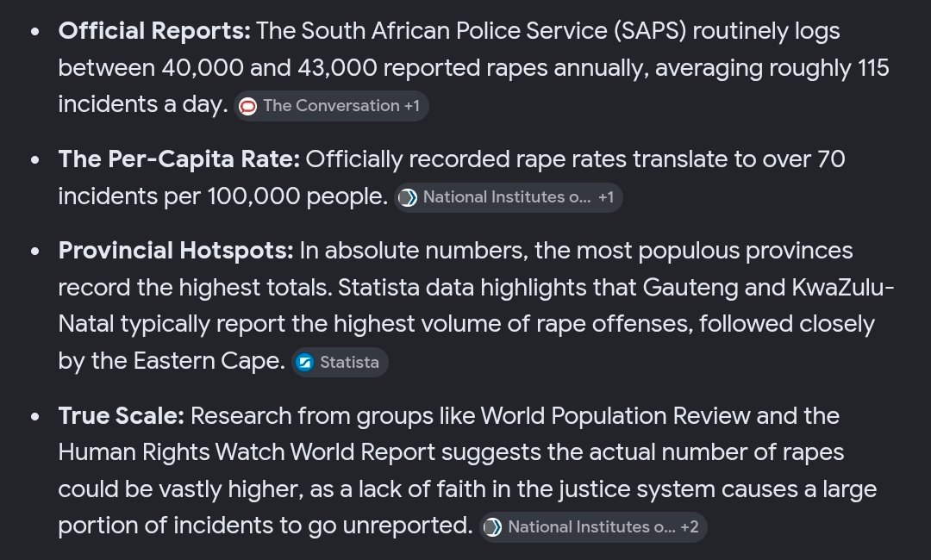This screenshot has width=931, height=560.
Task: Click the blue Statista logo icon
Action: click(304, 363)
